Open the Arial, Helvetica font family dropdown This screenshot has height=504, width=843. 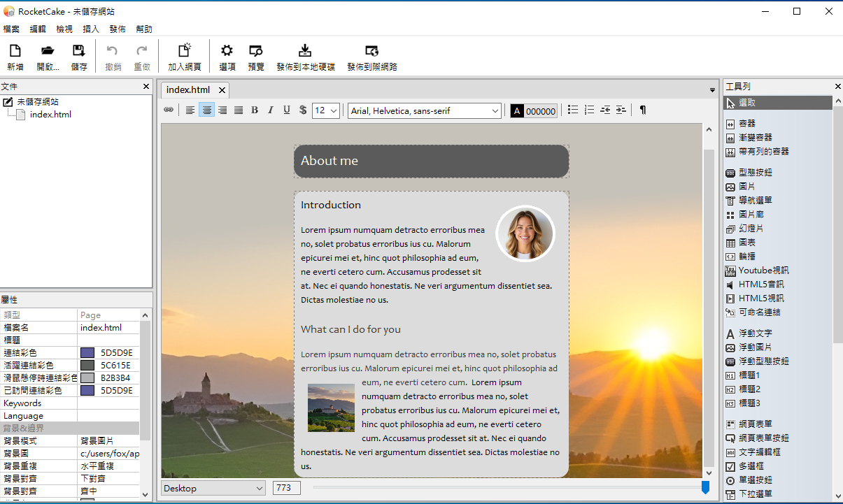tap(425, 110)
